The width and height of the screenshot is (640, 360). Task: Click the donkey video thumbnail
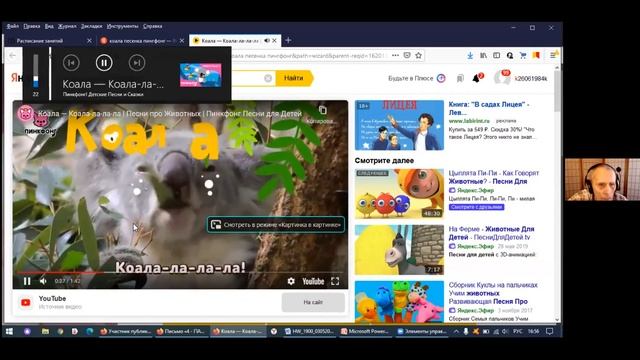399,250
